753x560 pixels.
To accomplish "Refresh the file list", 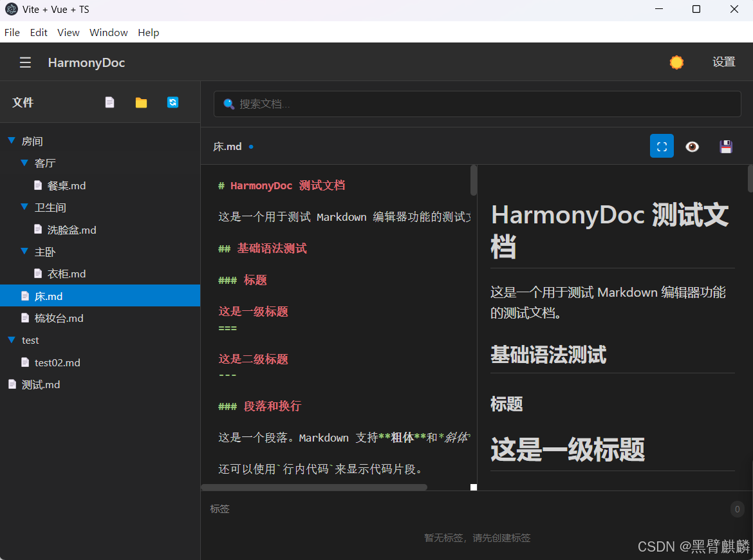I will [173, 102].
